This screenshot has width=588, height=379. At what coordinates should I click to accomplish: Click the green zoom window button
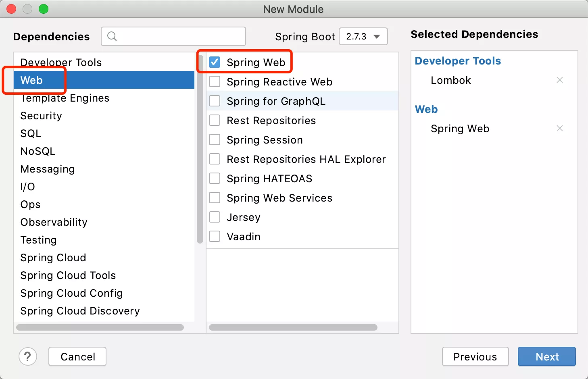(44, 9)
